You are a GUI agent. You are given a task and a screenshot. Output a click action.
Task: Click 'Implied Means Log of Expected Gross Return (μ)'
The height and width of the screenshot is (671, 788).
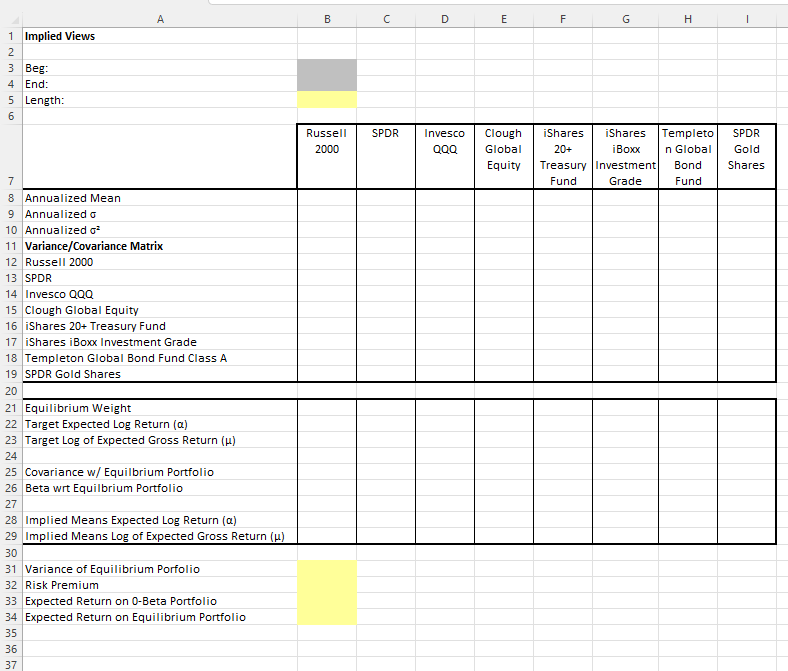[160, 536]
